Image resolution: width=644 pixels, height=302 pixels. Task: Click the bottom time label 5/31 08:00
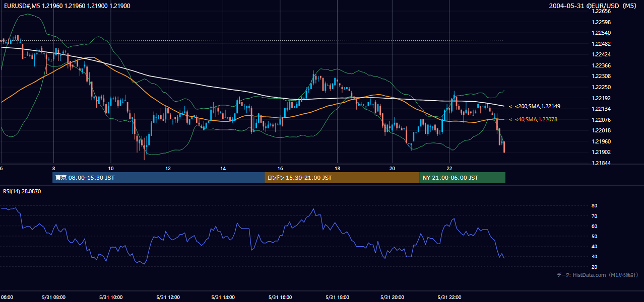click(x=53, y=297)
